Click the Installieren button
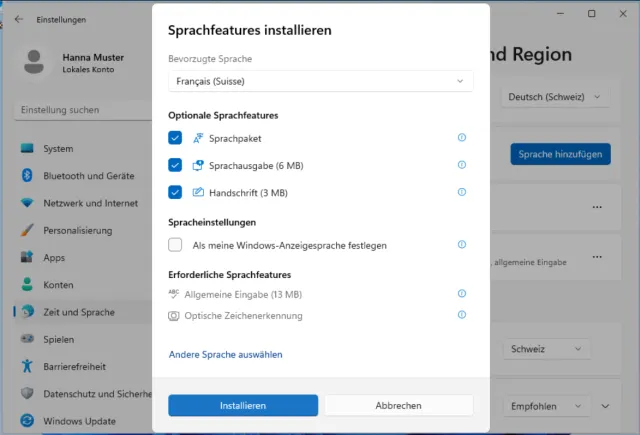Viewport: 640px width, 435px height. point(243,406)
